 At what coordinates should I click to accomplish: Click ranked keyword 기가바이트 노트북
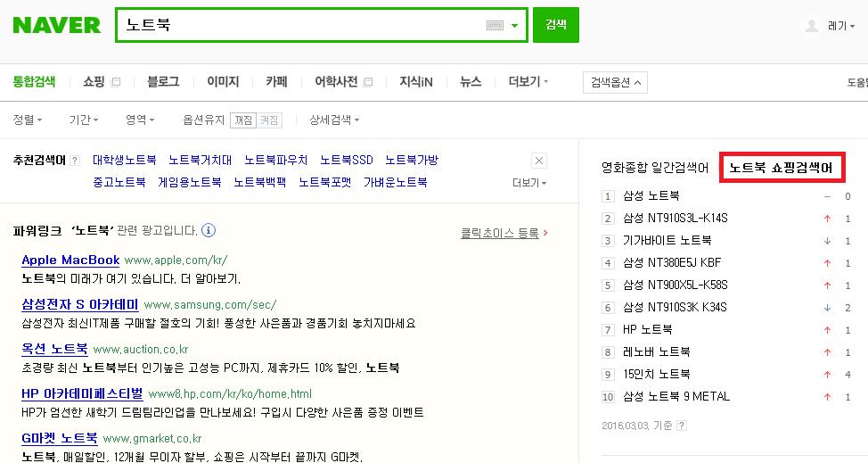[667, 240]
